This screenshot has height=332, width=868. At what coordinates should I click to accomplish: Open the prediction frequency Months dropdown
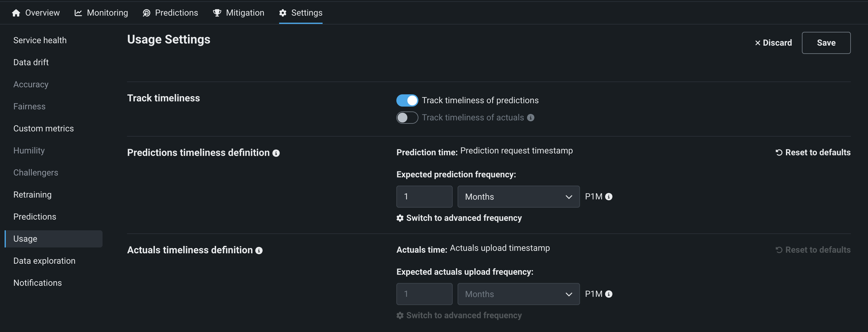tap(518, 197)
